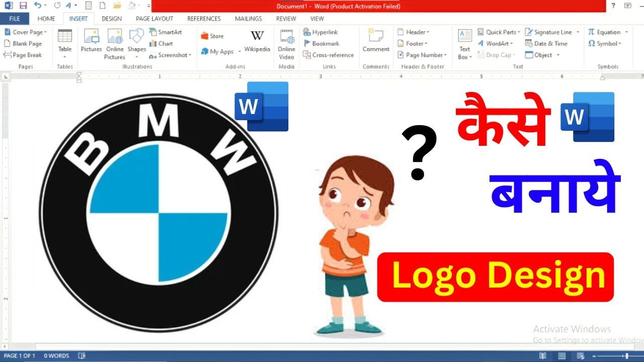Switch to the HOME tab

pos(46,19)
